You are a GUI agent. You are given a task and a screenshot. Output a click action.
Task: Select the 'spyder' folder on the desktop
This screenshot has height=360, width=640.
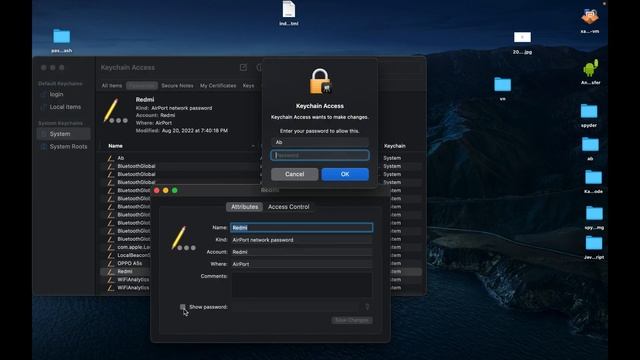click(589, 111)
